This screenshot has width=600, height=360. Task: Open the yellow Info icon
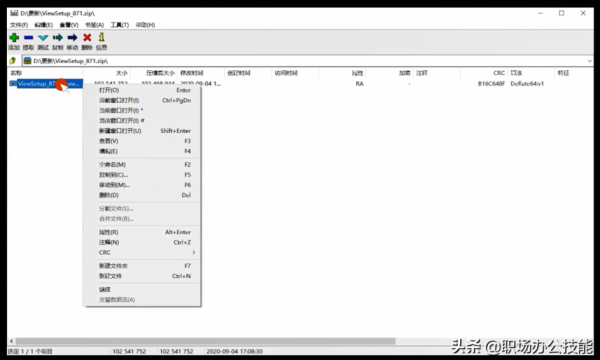[x=101, y=37]
